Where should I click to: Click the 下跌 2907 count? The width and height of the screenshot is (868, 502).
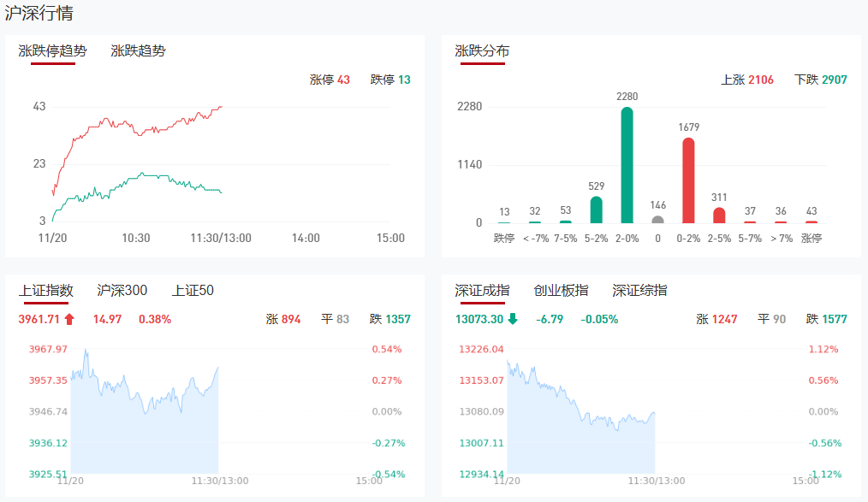pos(820,80)
